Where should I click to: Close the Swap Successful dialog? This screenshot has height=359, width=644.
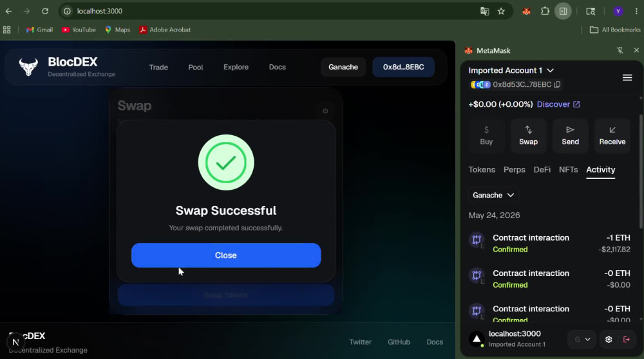tap(226, 255)
